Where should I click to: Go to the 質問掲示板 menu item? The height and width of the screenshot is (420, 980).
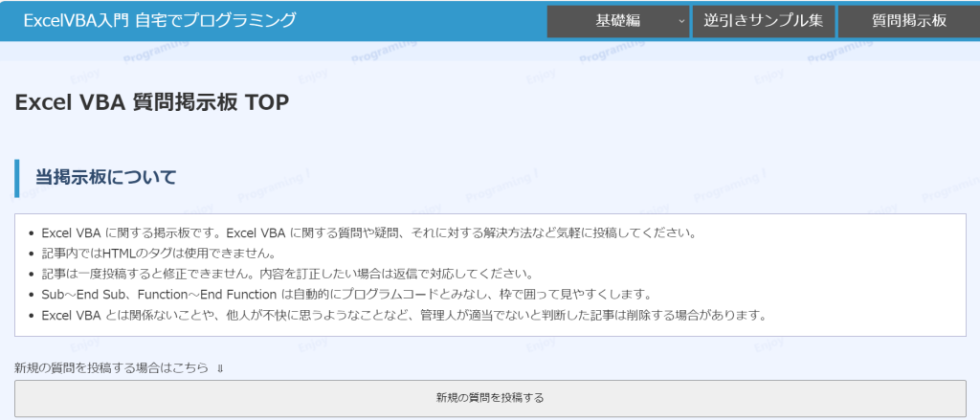tap(909, 21)
